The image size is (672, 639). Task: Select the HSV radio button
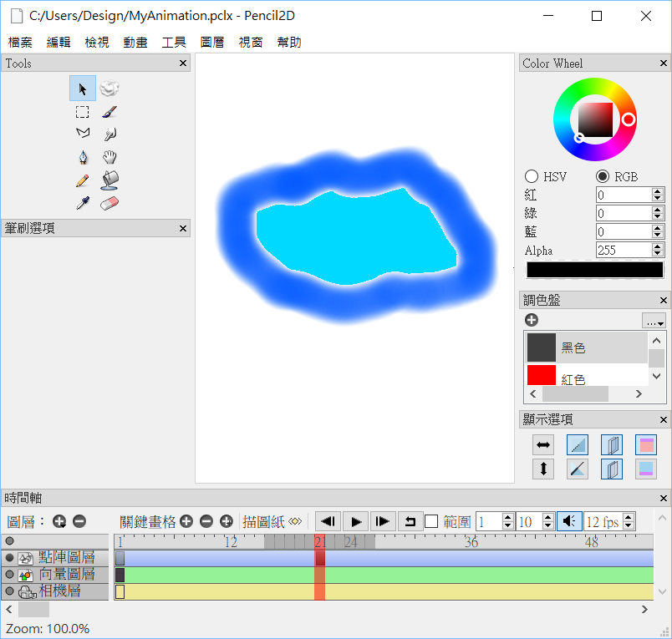click(532, 176)
